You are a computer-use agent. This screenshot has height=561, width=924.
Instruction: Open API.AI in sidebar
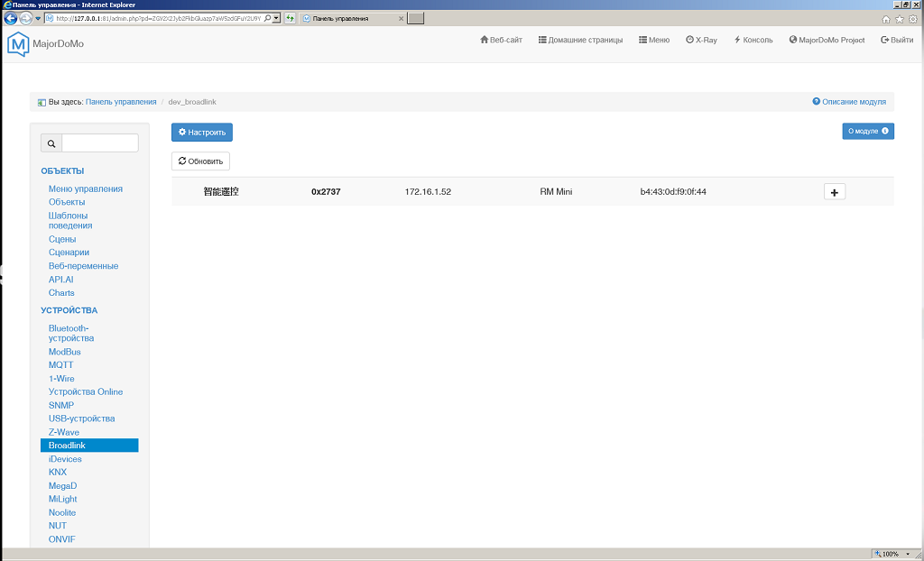pos(60,280)
